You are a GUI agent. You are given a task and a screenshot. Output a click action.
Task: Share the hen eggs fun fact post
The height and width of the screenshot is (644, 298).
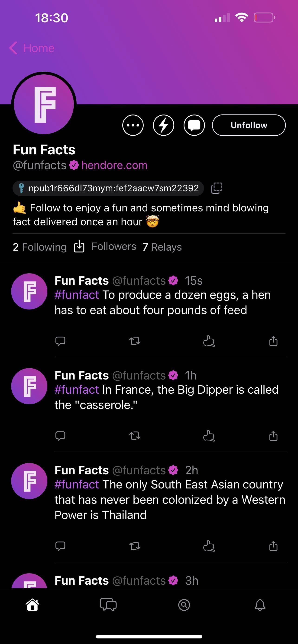pyautogui.click(x=273, y=341)
